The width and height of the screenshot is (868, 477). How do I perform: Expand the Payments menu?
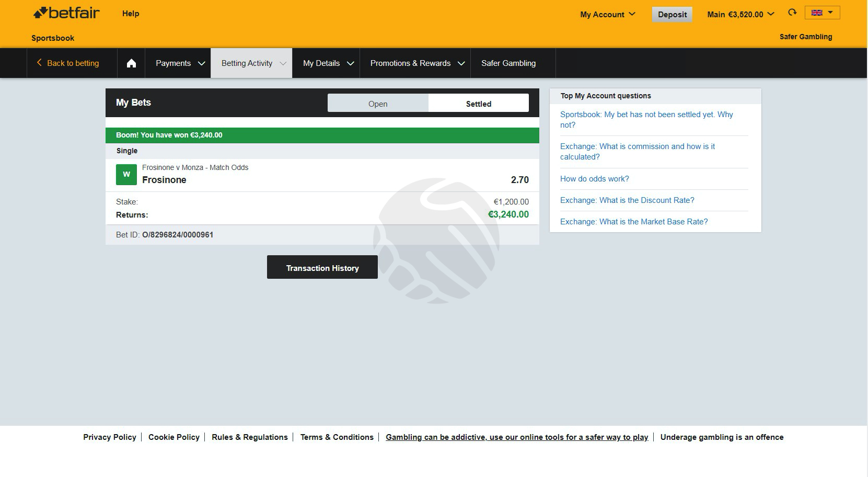click(x=180, y=63)
